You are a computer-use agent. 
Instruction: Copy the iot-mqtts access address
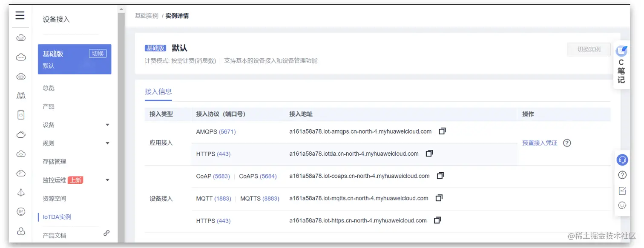(439, 198)
